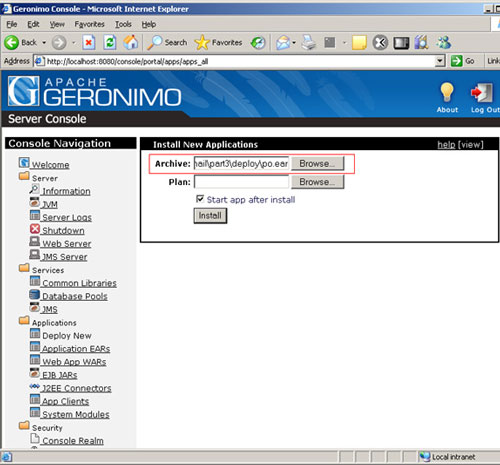Open Search pane in toolbar
Viewport: 500px width, 465px height.
pos(167,43)
